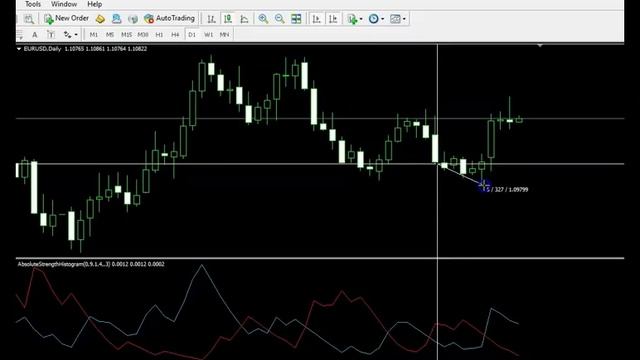Image resolution: width=640 pixels, height=360 pixels.
Task: Expand the periods dropdown arrow
Action: [382, 19]
